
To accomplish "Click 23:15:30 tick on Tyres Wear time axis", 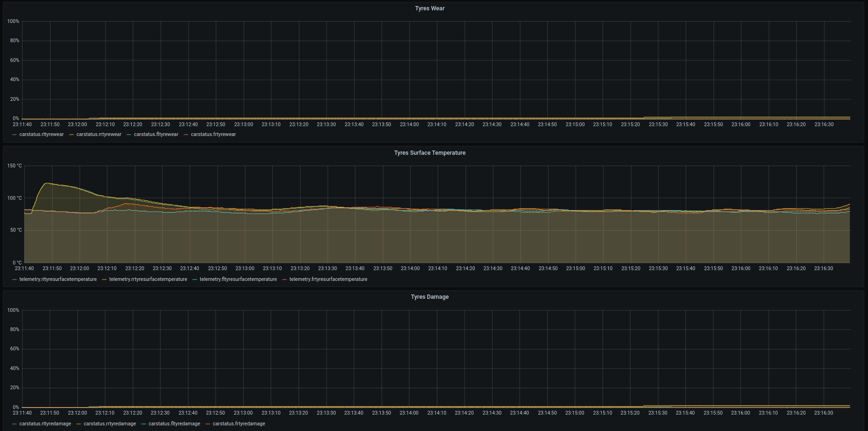I will [658, 125].
